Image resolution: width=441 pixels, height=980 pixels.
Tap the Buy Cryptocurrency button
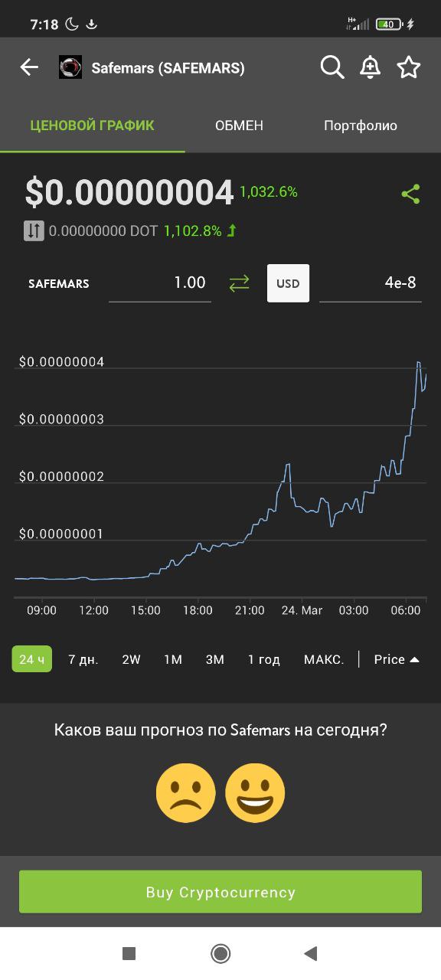pos(220,892)
